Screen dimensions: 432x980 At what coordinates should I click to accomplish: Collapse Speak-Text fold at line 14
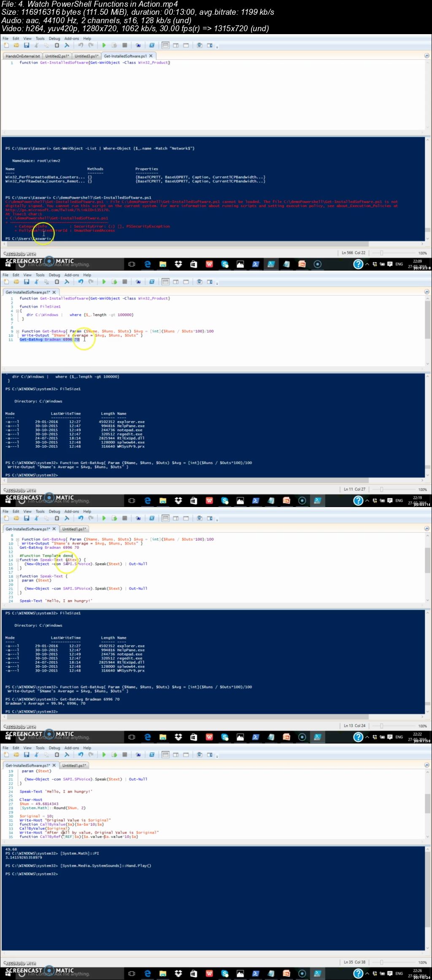(17, 560)
